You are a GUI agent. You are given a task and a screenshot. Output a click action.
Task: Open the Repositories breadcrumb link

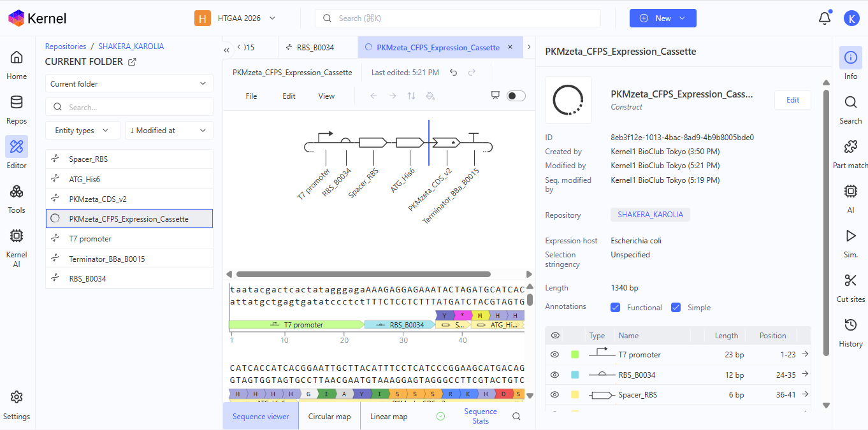66,47
